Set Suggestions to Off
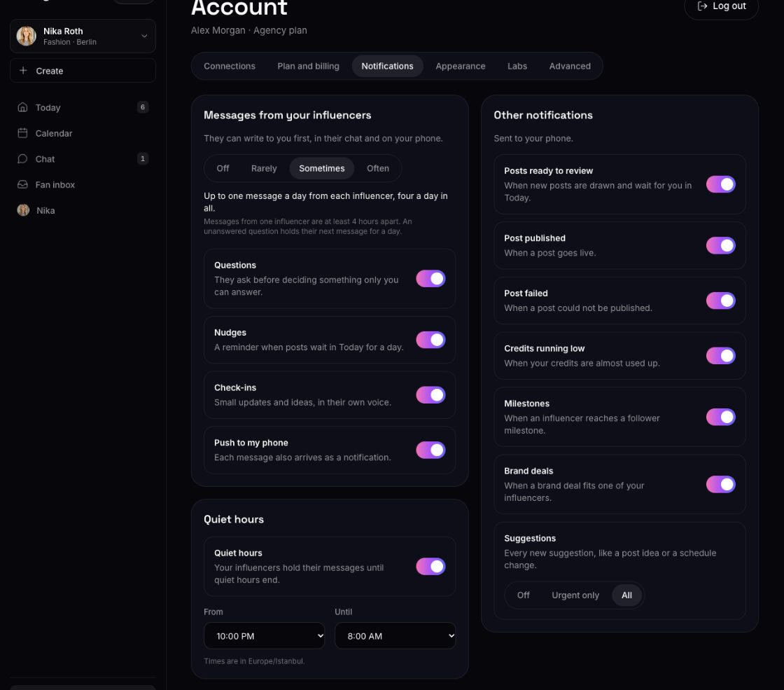This screenshot has height=690, width=784. coord(524,595)
